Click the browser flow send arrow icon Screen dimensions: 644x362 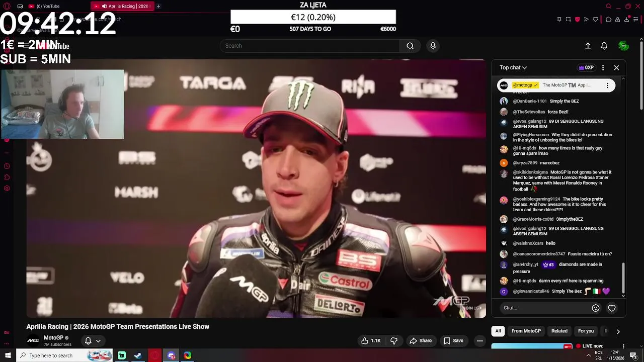point(586,20)
